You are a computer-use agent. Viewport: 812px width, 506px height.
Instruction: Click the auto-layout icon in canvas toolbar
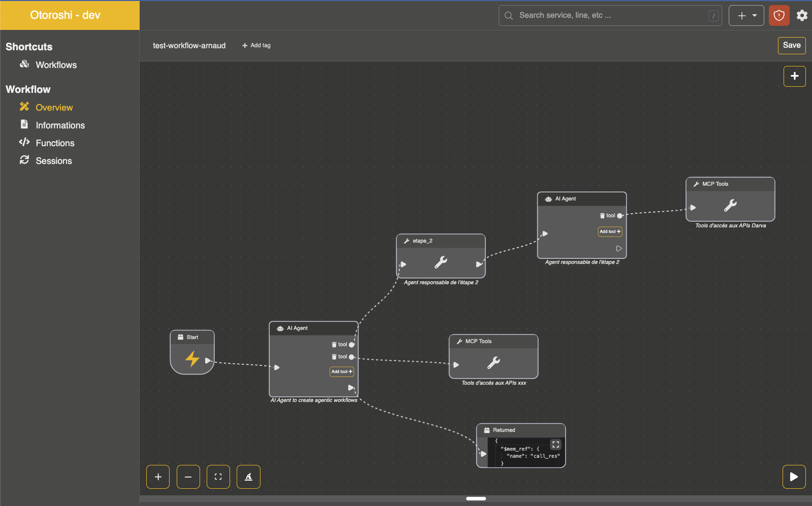248,477
